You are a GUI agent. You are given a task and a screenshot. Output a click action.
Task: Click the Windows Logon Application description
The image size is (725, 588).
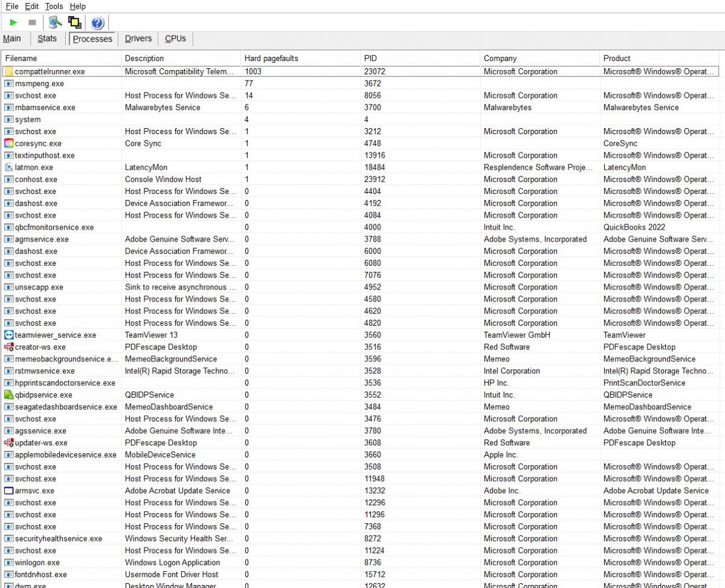172,563
